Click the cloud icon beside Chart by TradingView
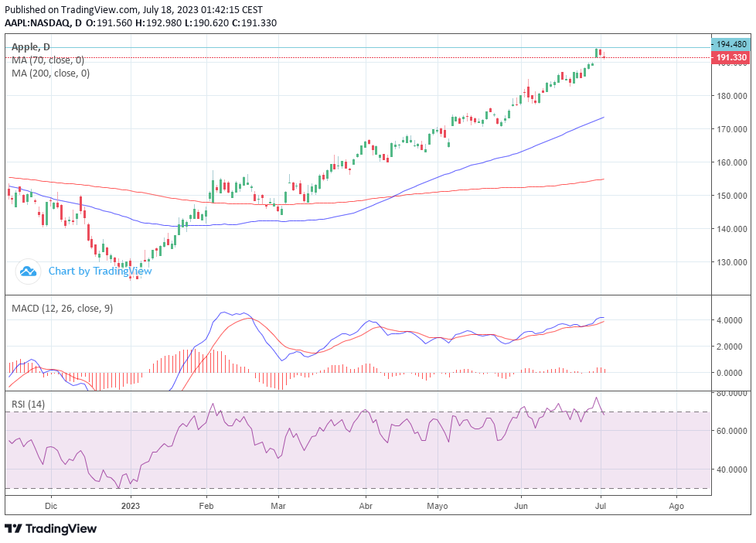 (x=28, y=271)
